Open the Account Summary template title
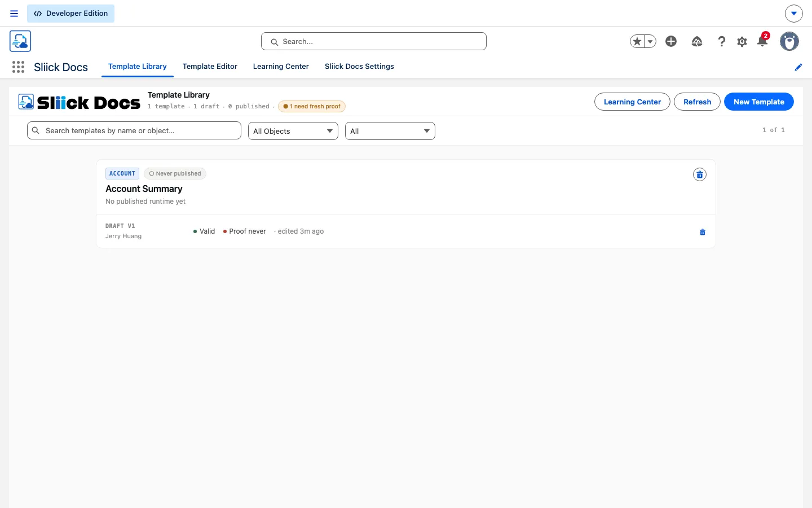Screen dimensions: 812x508 [144, 189]
